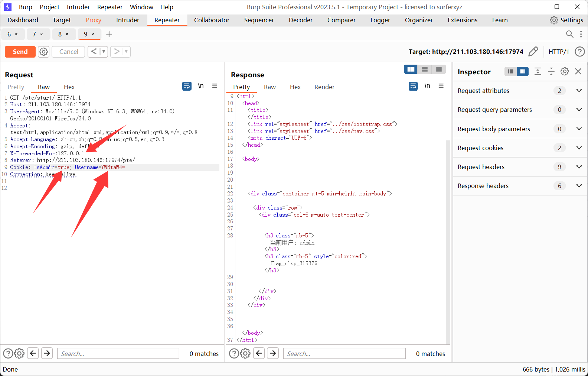The height and width of the screenshot is (376, 588).
Task: Open the Project menu
Action: click(x=49, y=7)
